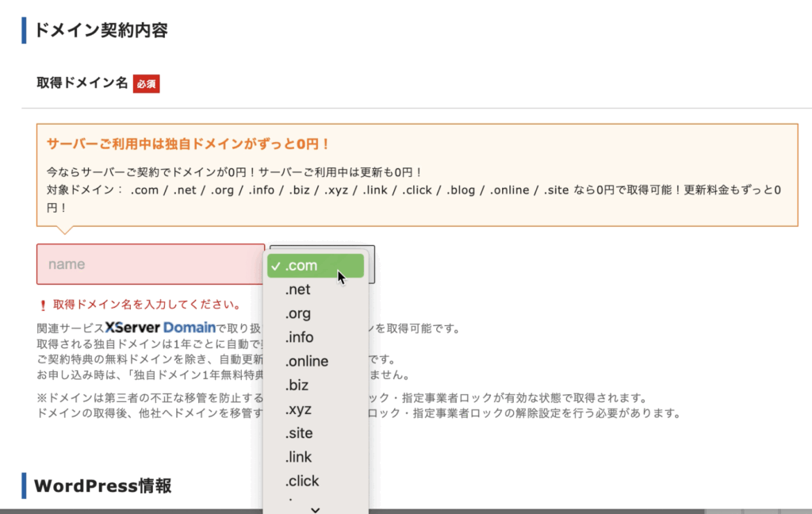Image resolution: width=812 pixels, height=514 pixels.
Task: Open the XServer Domain link
Action: click(x=160, y=328)
